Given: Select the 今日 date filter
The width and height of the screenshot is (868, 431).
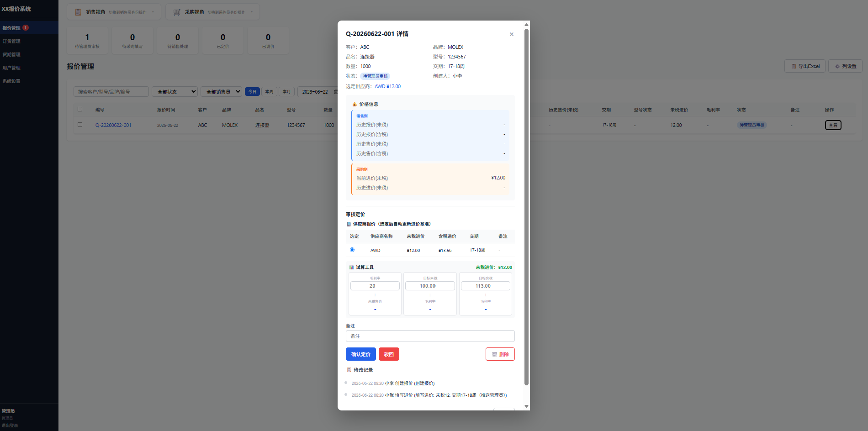Looking at the screenshot, I should click(x=252, y=92).
